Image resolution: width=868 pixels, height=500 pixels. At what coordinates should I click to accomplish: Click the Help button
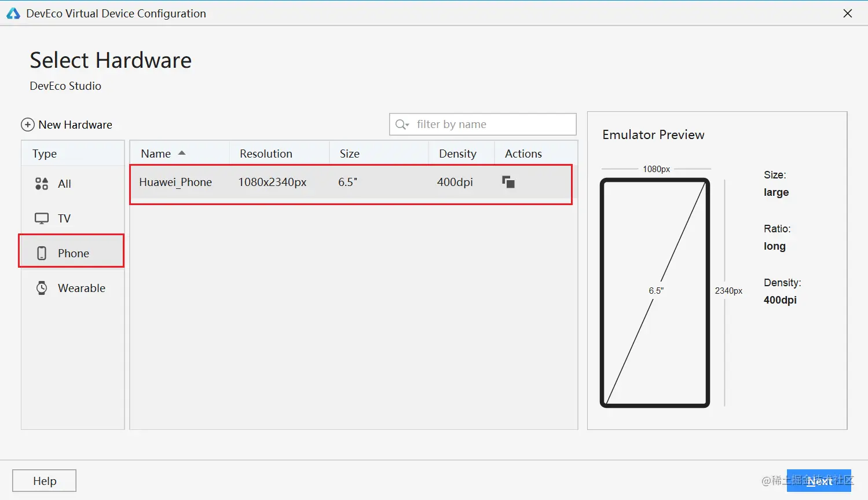tap(45, 481)
